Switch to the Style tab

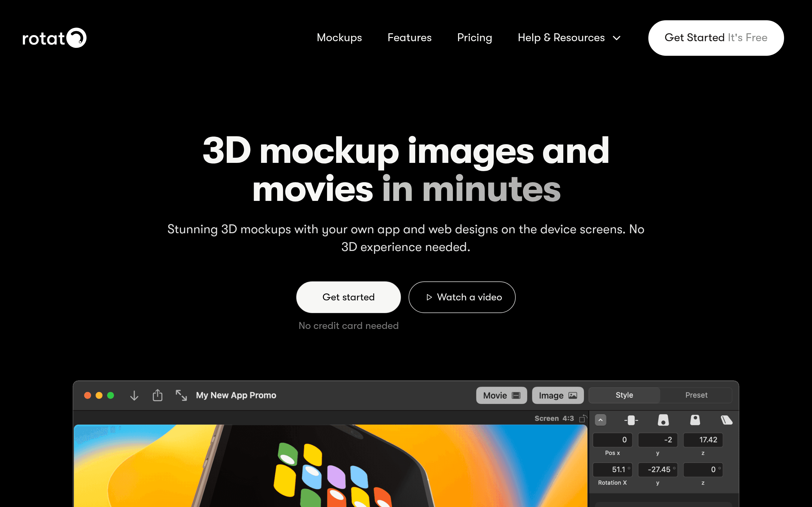tap(624, 395)
